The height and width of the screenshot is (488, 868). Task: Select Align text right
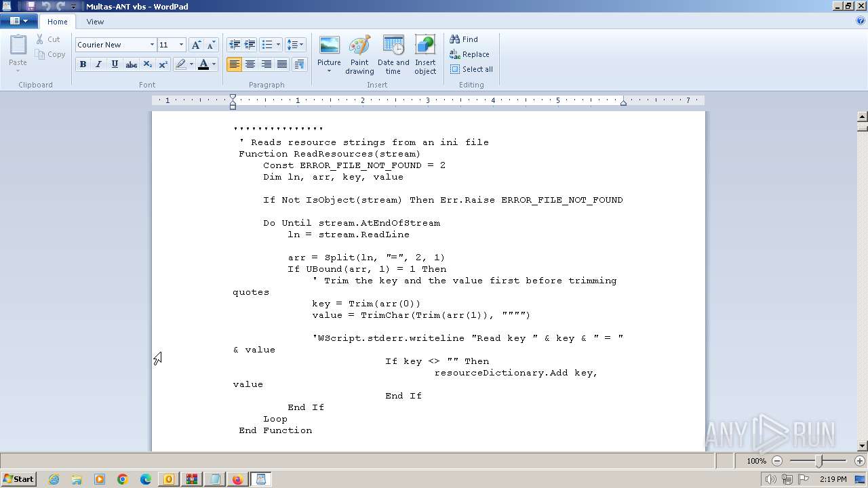[x=267, y=64]
